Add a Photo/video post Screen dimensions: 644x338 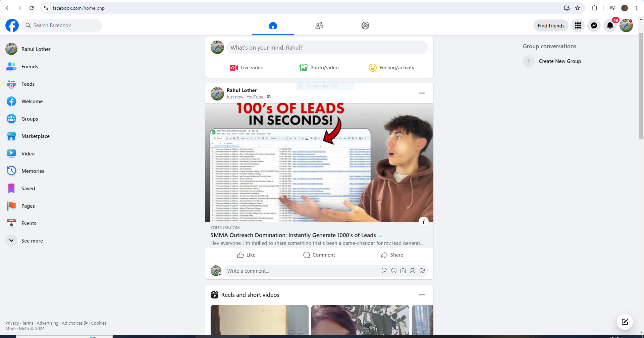[319, 68]
